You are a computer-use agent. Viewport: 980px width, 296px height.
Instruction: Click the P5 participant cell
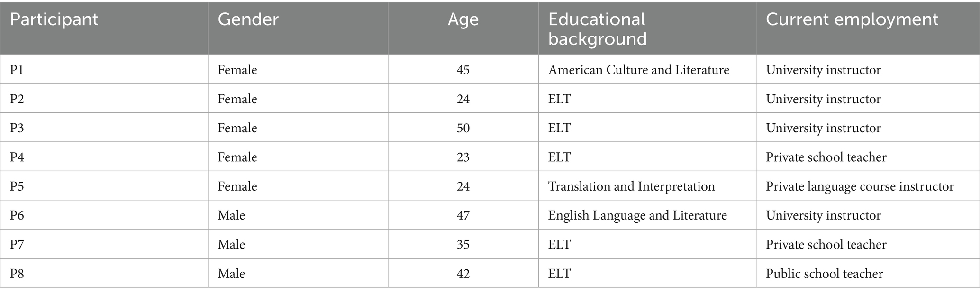(17, 186)
